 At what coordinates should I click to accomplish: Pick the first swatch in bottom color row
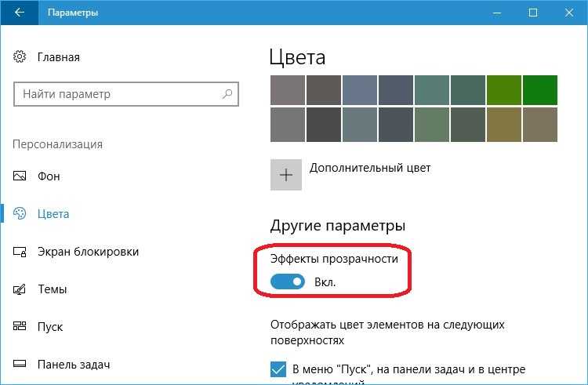point(288,125)
